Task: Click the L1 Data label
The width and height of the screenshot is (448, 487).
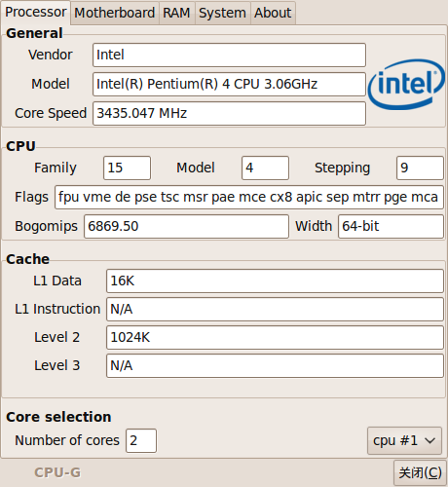Action: tap(57, 281)
